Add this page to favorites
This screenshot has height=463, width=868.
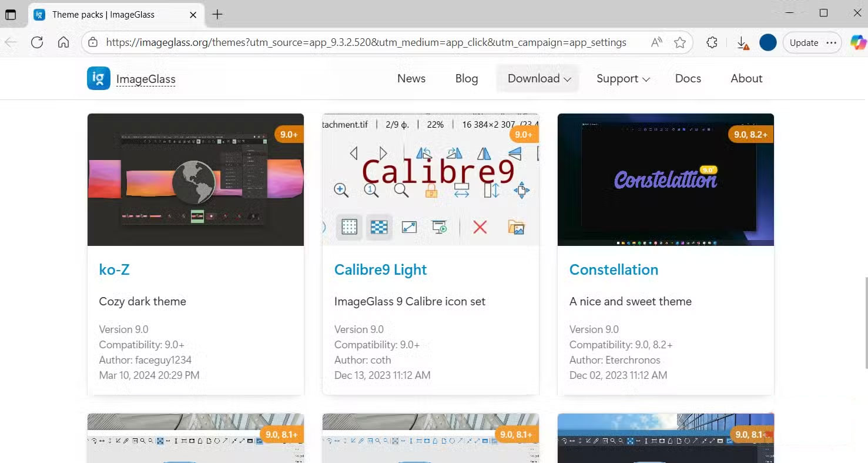(x=680, y=42)
